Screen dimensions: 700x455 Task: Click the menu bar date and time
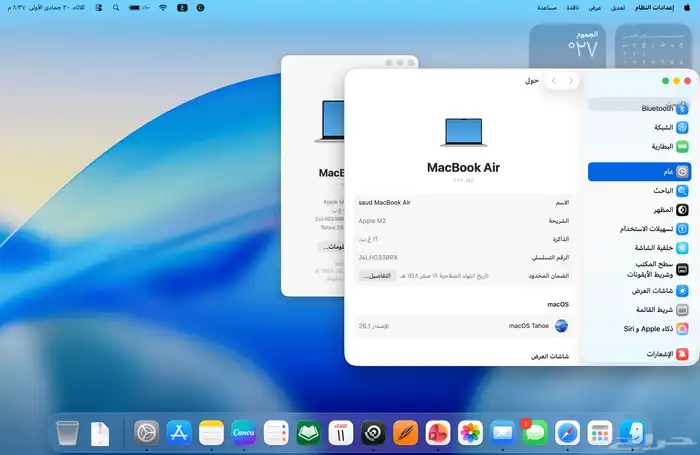[46, 8]
